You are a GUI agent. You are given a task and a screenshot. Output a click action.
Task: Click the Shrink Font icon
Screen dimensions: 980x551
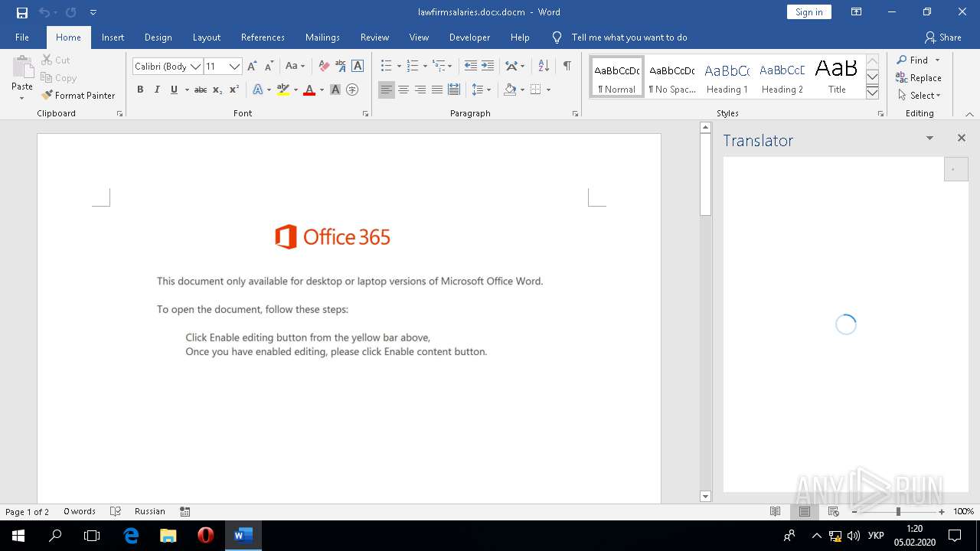coord(269,67)
